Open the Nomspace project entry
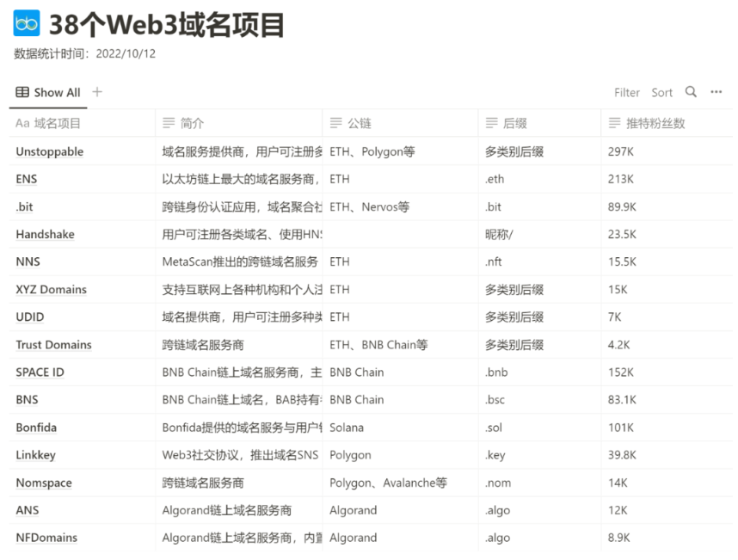Image resolution: width=738 pixels, height=560 pixels. [44, 483]
